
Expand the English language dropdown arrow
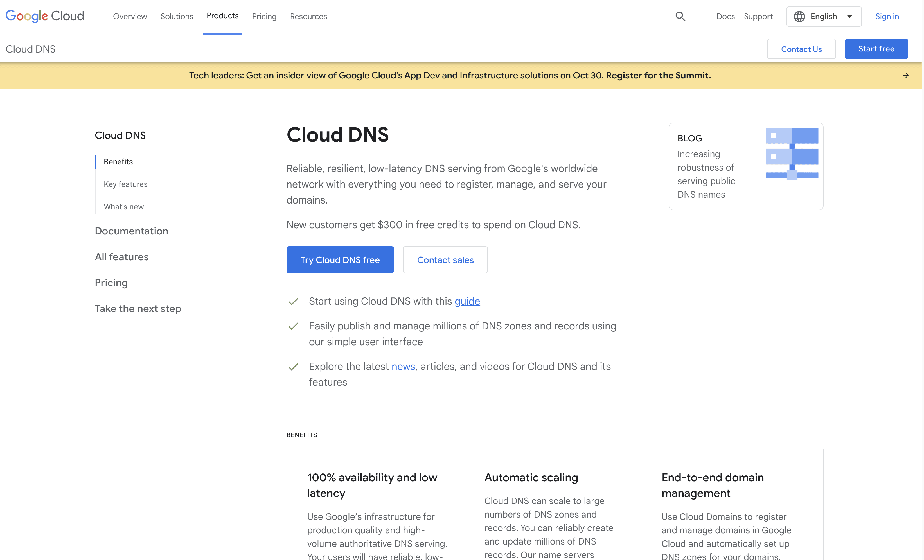pos(849,17)
